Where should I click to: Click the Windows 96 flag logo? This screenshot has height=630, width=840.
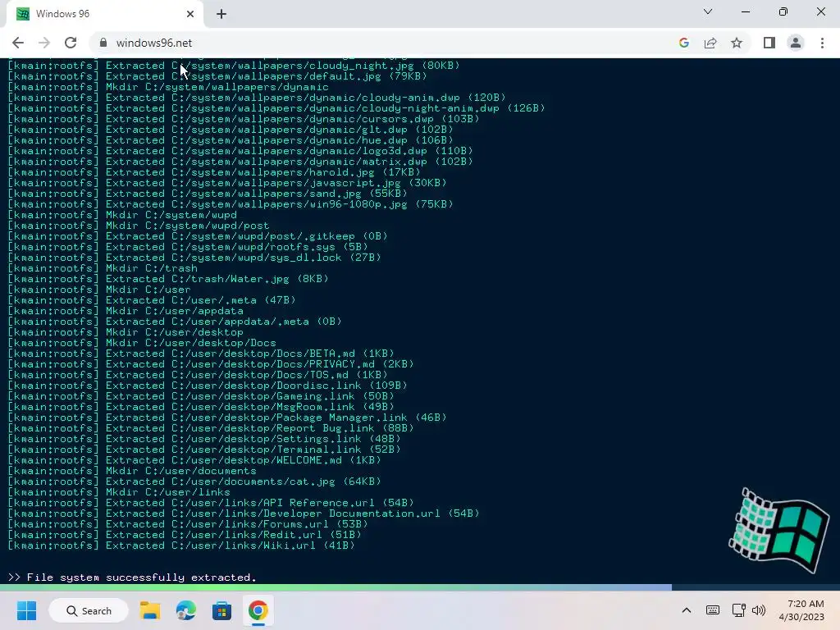tap(779, 530)
